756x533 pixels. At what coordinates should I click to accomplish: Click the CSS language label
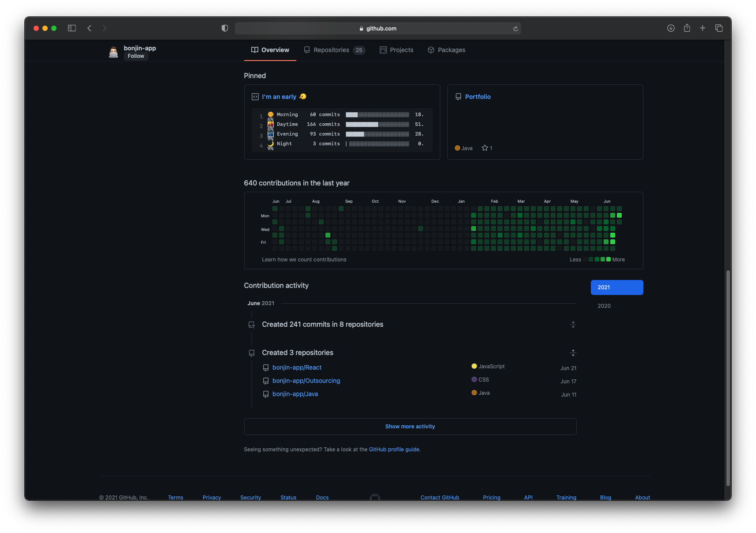(484, 380)
